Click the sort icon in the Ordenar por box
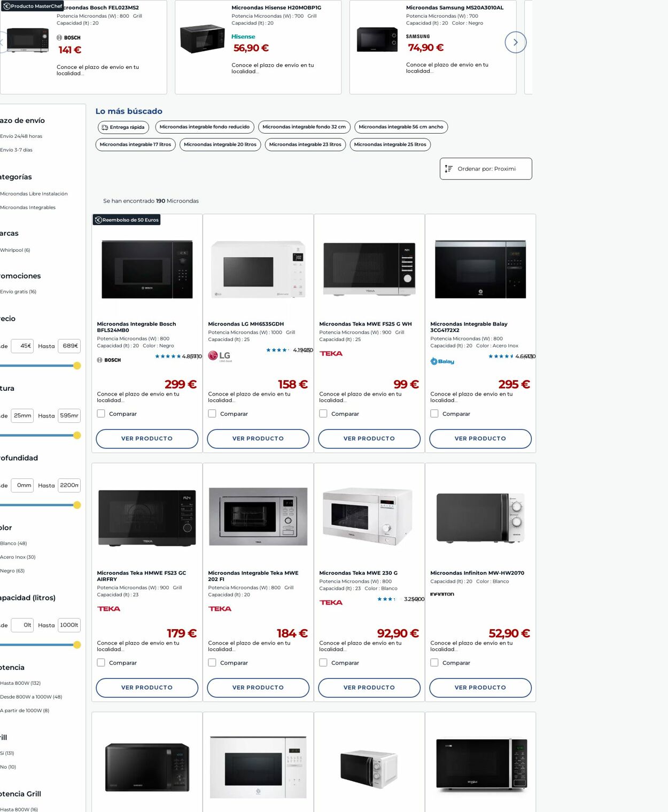The width and height of the screenshot is (668, 812). pyautogui.click(x=448, y=169)
